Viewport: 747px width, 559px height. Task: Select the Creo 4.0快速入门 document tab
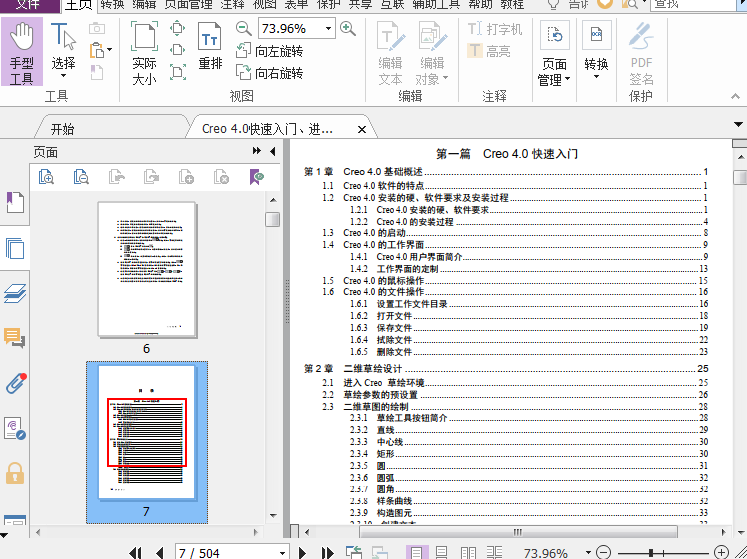267,129
